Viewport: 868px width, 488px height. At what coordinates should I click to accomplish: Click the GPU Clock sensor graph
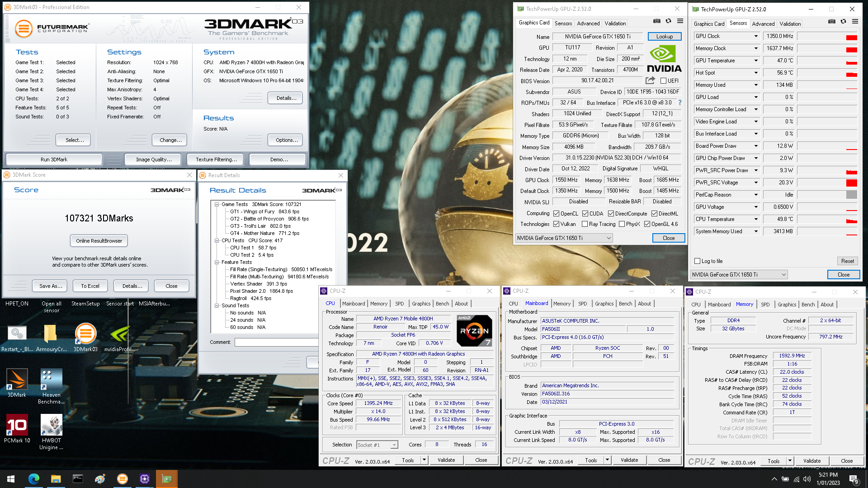[x=827, y=36]
